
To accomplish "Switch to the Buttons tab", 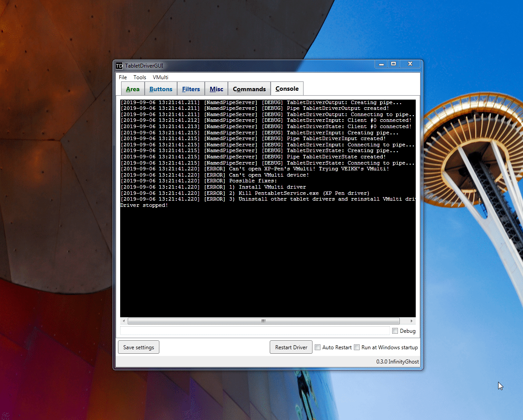I will pos(161,89).
